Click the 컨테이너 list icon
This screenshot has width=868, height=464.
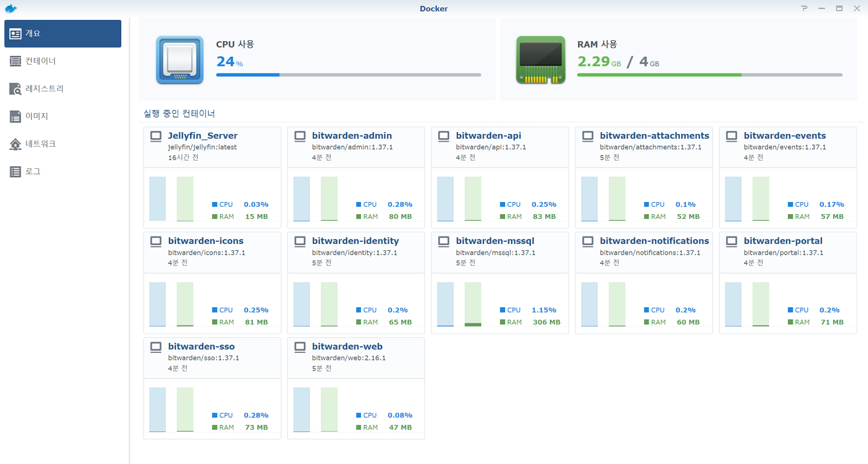tap(16, 61)
